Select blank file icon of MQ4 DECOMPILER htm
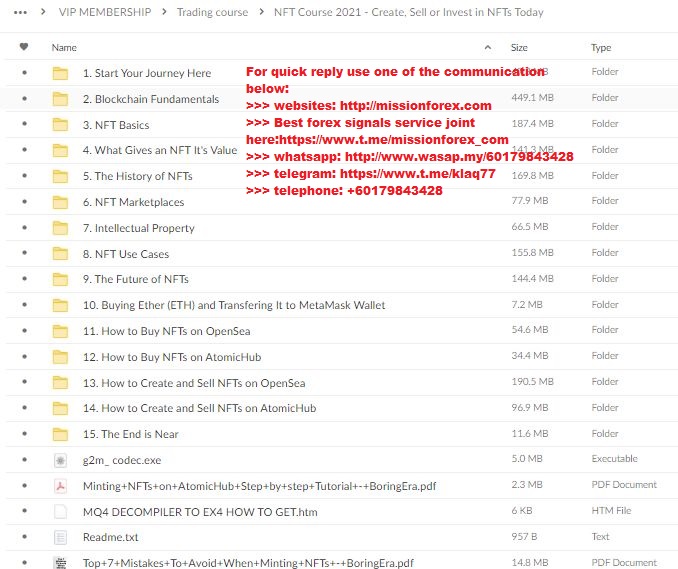 (x=60, y=511)
